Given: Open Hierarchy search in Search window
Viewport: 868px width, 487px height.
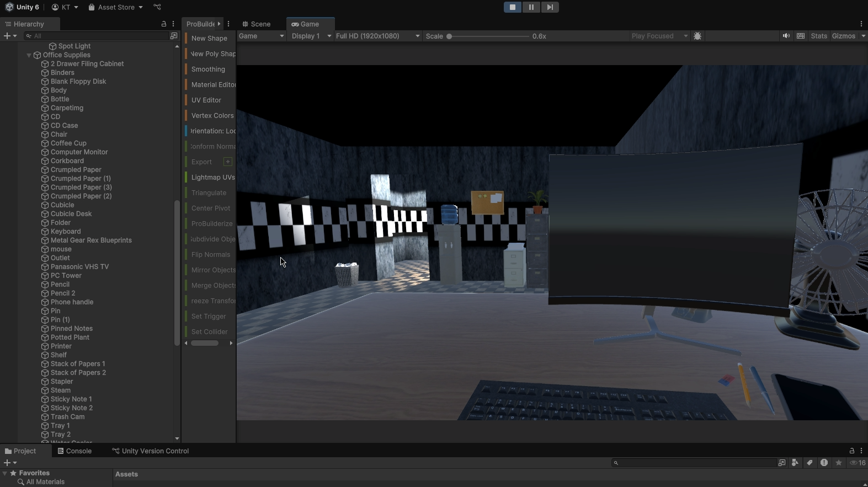Looking at the screenshot, I should pyautogui.click(x=174, y=36).
